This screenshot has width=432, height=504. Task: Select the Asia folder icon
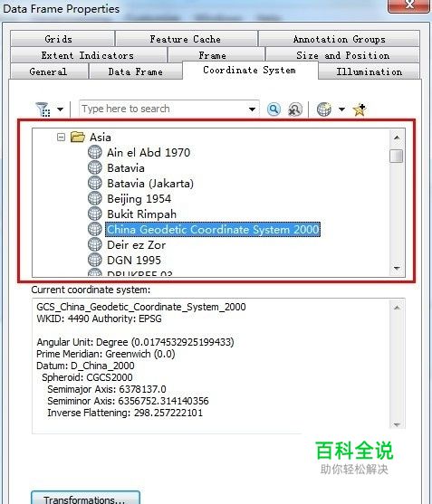click(78, 137)
